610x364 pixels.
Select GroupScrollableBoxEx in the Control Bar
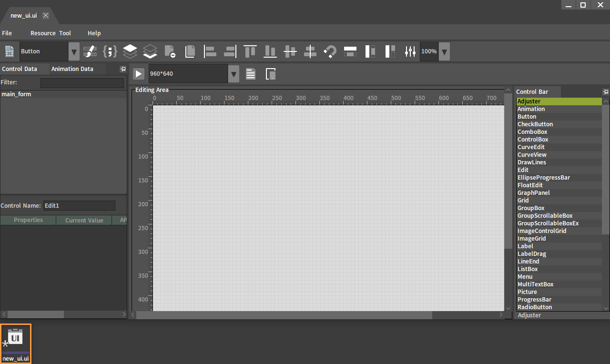pos(559,223)
